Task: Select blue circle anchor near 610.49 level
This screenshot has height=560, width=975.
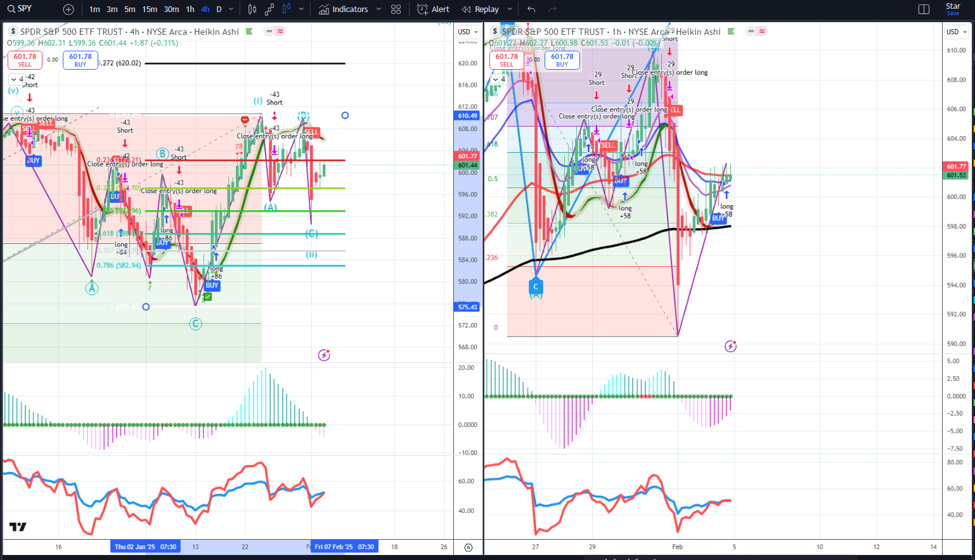Action: click(x=345, y=115)
